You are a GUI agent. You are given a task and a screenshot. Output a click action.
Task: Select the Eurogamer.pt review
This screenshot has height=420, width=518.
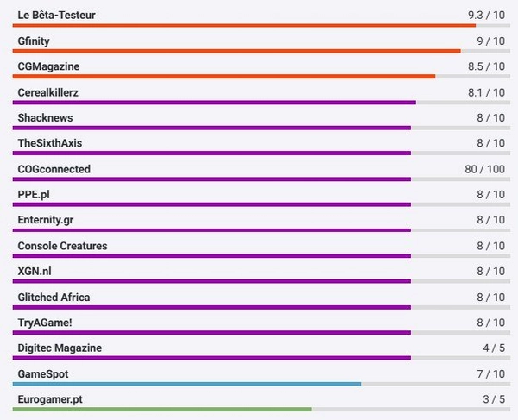[x=50, y=400]
